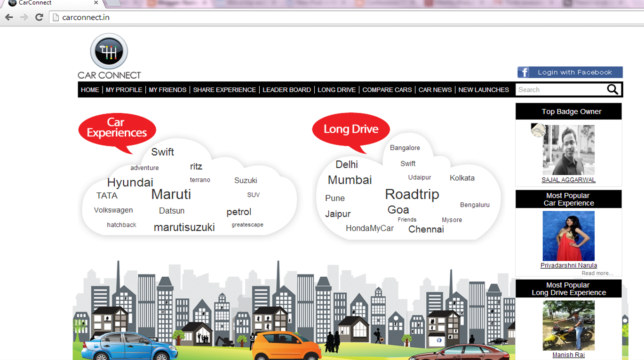Click the browser forward arrow

pos(24,17)
